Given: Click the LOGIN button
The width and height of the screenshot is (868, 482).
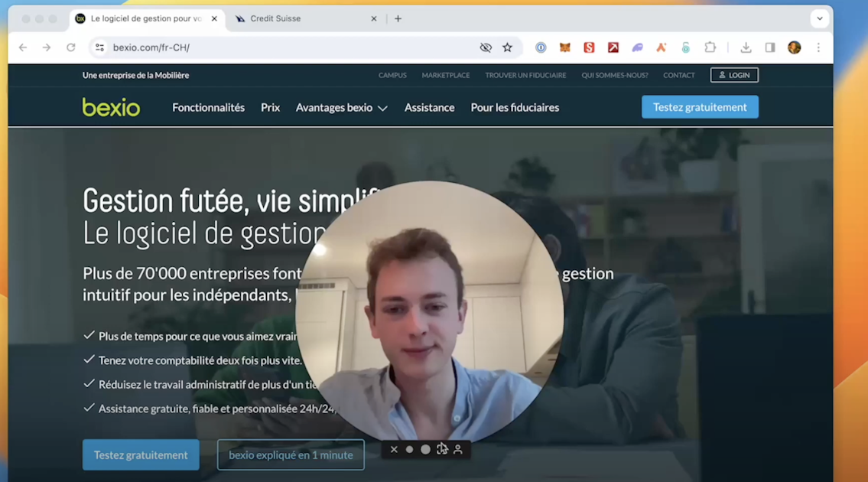Looking at the screenshot, I should (x=734, y=75).
